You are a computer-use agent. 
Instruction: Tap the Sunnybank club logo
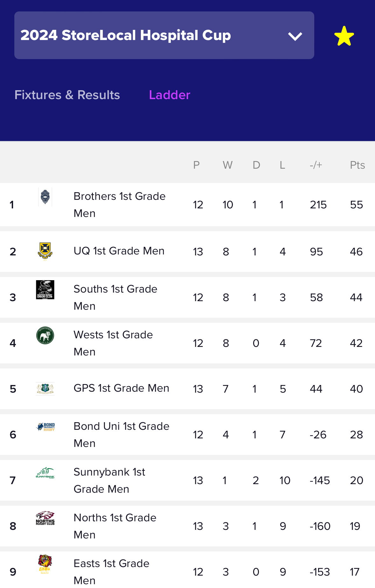coord(45,473)
